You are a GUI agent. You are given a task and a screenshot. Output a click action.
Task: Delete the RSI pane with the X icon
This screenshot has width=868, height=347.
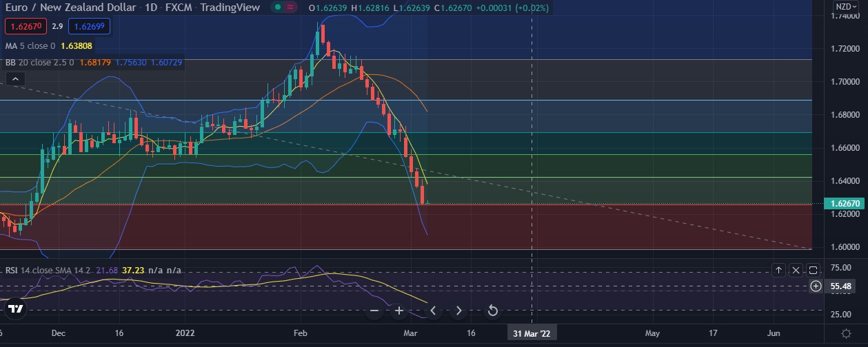click(796, 270)
